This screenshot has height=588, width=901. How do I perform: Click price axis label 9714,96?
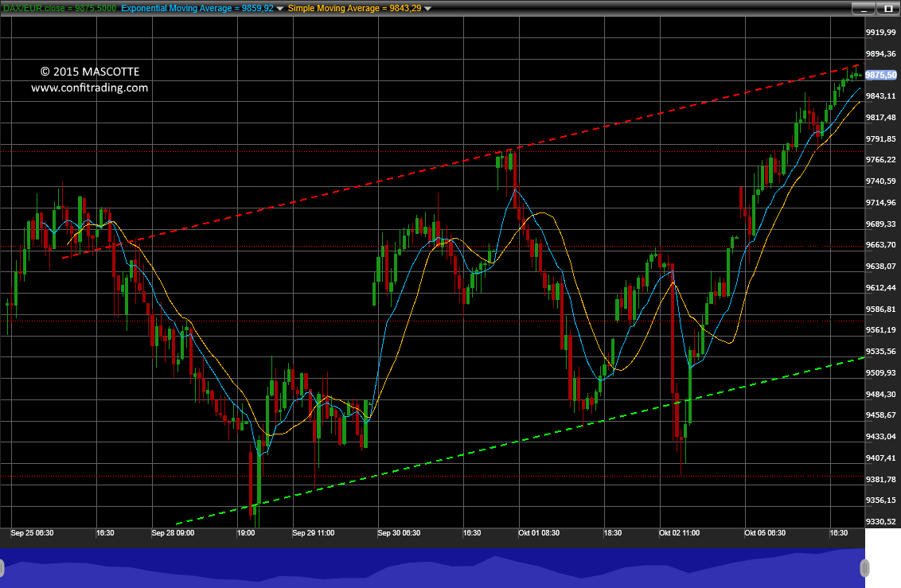[881, 203]
